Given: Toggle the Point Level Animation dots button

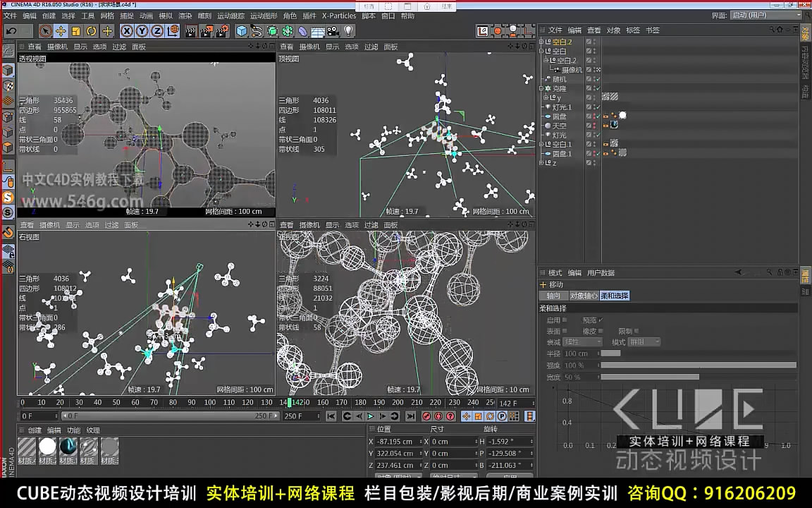Looking at the screenshot, I should click(514, 416).
